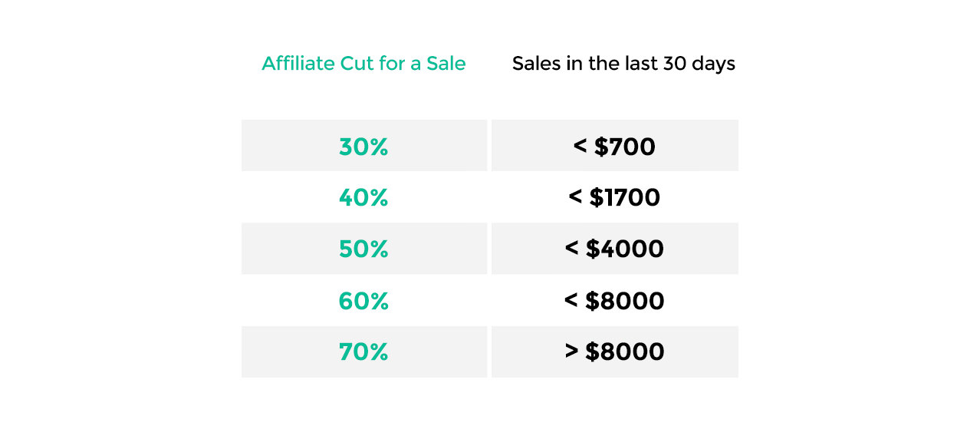Click the '< $4000' sales cell
This screenshot has height=439, width=980.
(615, 249)
